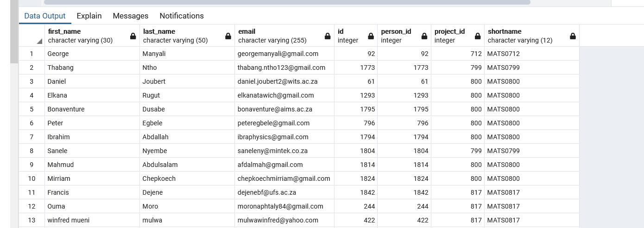
Task: Click id cell 1293 in Elkana row
Action: pos(356,95)
